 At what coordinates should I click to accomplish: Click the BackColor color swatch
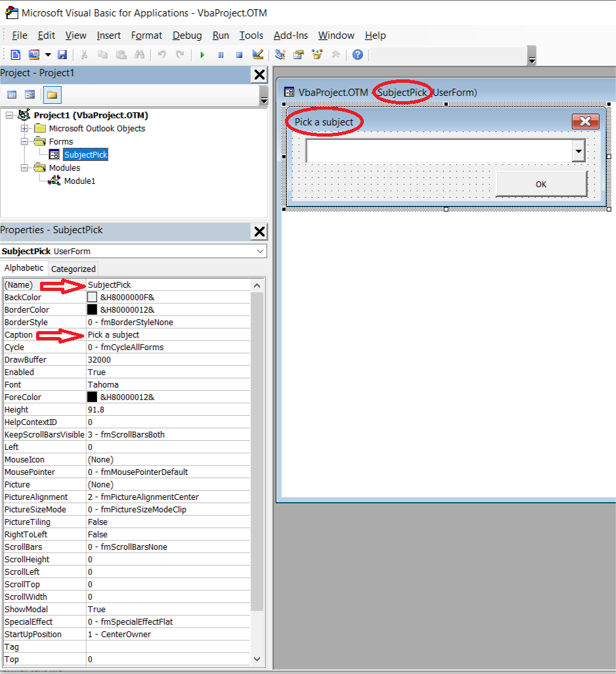(92, 297)
